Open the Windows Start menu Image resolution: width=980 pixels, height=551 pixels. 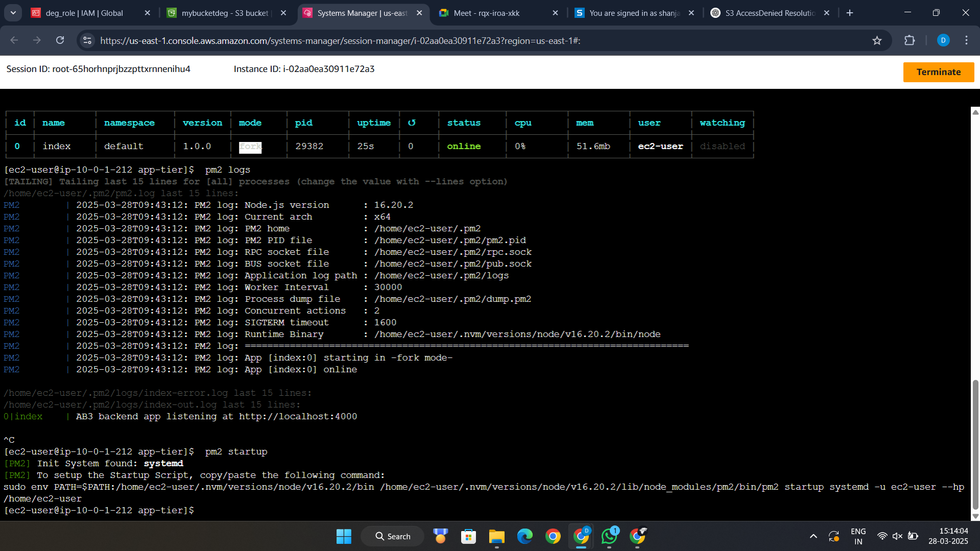[344, 537]
